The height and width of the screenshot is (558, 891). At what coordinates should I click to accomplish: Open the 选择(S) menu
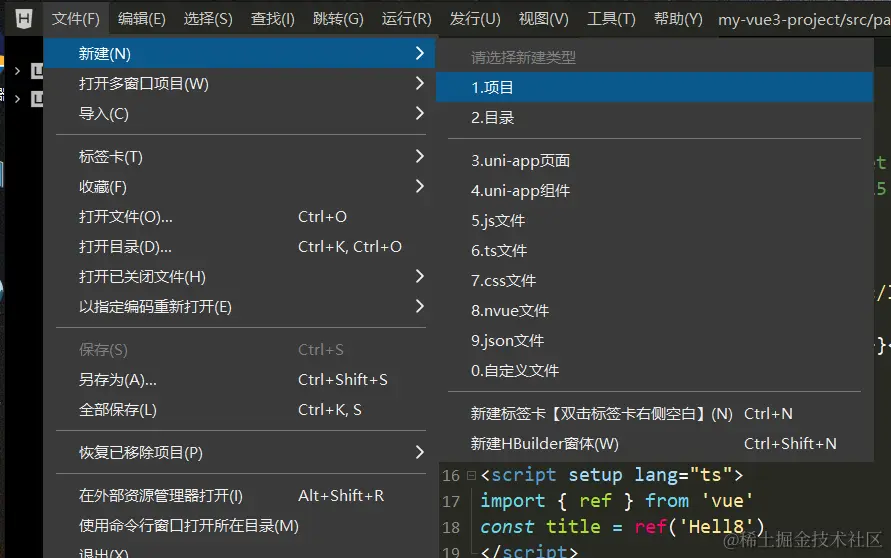[208, 19]
